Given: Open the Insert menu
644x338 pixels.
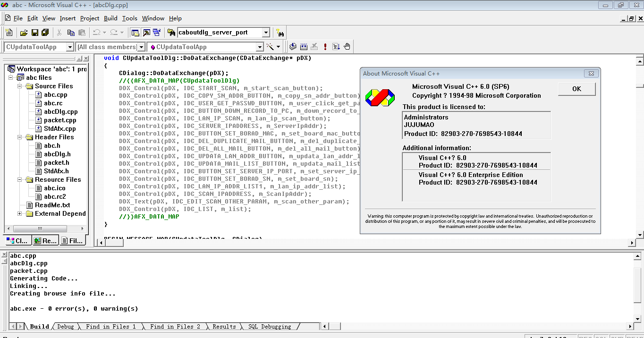Looking at the screenshot, I should 68,18.
